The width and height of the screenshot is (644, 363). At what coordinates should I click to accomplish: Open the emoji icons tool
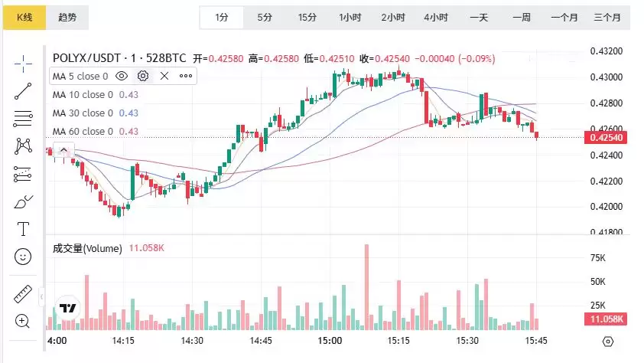point(23,257)
